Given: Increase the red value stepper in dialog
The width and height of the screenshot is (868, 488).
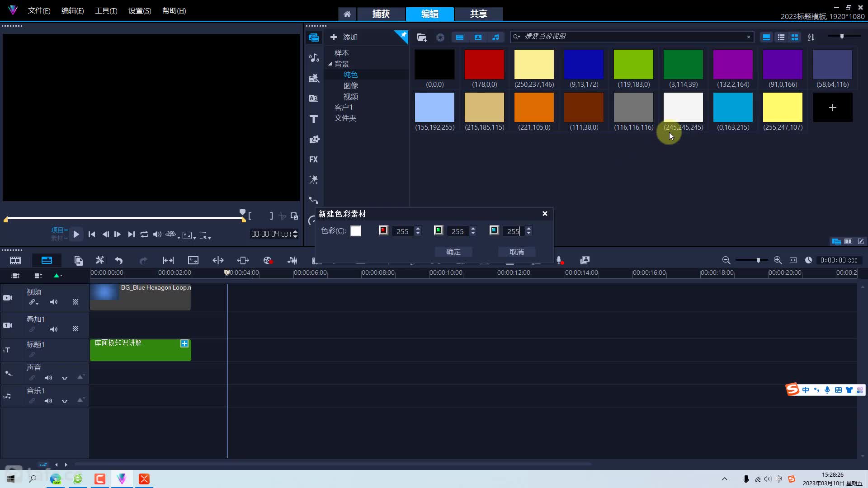Looking at the screenshot, I should pyautogui.click(x=418, y=228).
